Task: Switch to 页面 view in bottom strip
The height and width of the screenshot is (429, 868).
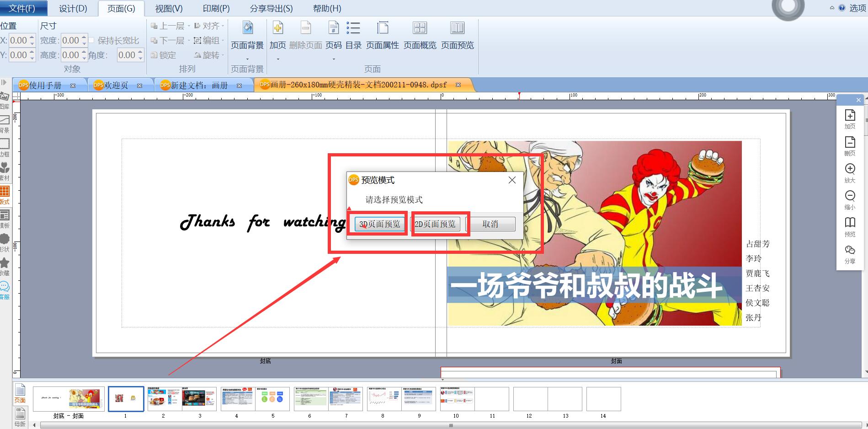Action: click(20, 393)
